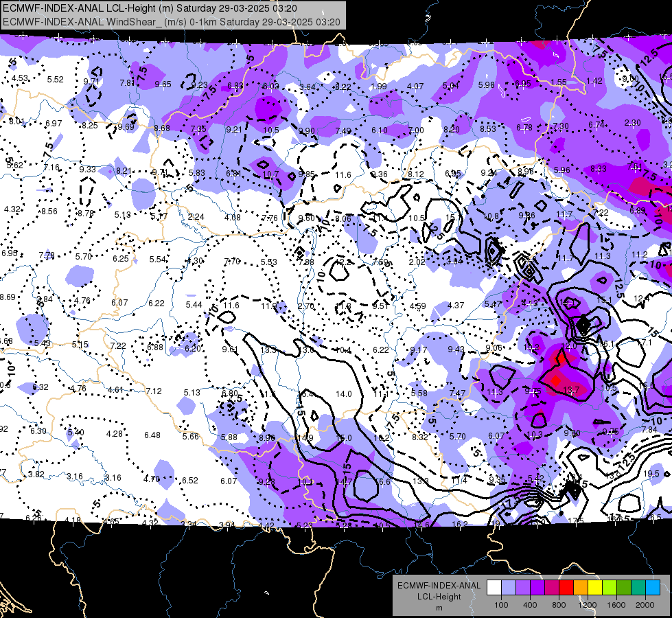This screenshot has height=618, width=672.
Task: Click the map value '6.48'
Action: tap(152, 435)
